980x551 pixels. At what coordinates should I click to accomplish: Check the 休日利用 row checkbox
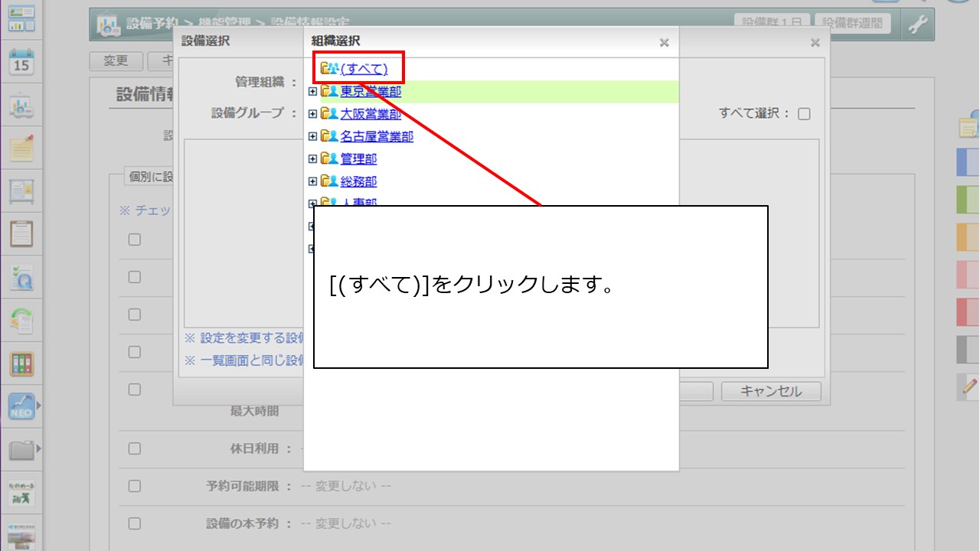(135, 448)
